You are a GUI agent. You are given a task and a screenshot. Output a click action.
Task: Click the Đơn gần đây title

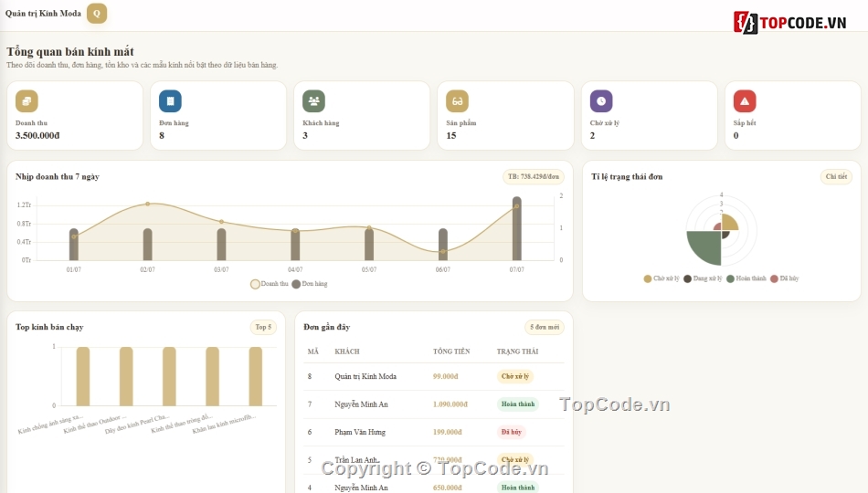point(326,327)
